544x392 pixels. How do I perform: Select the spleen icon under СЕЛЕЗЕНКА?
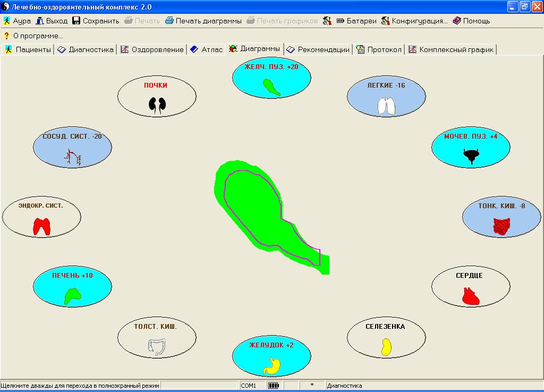pos(387,347)
